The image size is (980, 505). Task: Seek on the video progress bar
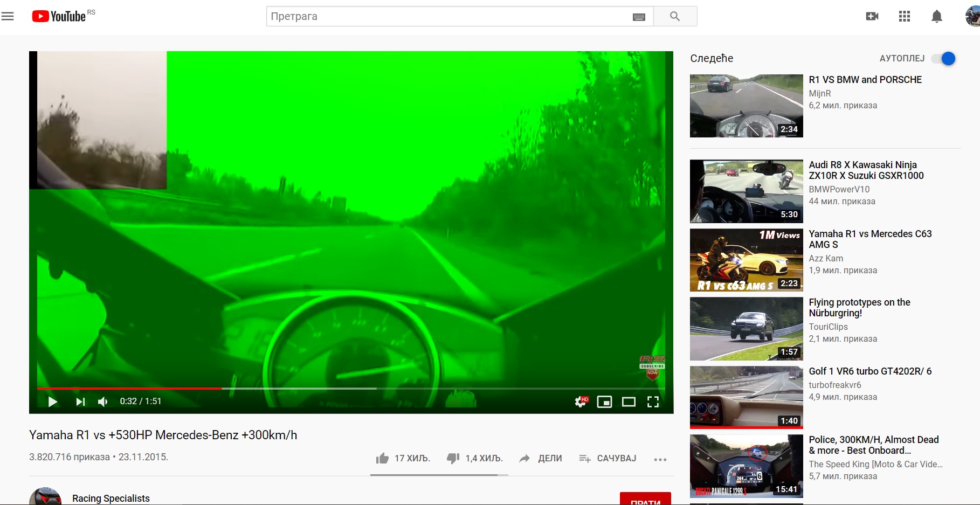coord(351,388)
